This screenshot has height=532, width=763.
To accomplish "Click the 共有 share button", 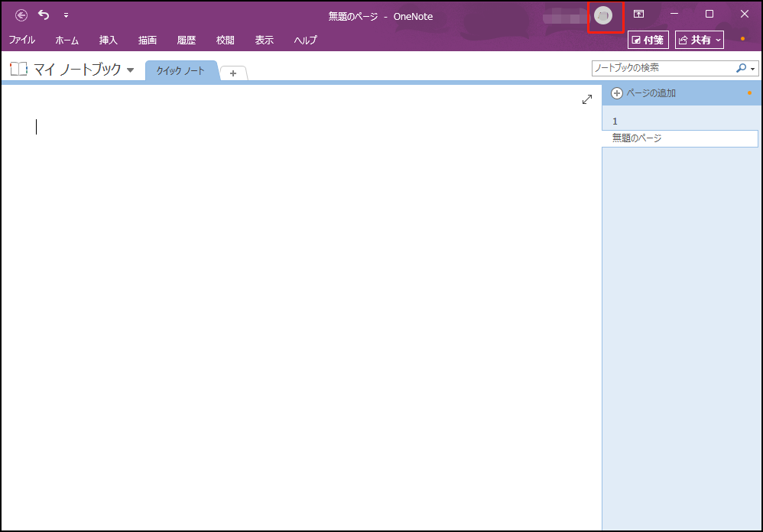I will coord(700,40).
